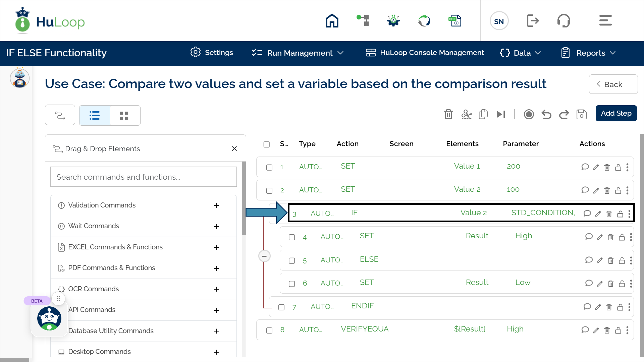Click the undo arrow in toolbar
Screen dimensions: 644x362
[546, 114]
